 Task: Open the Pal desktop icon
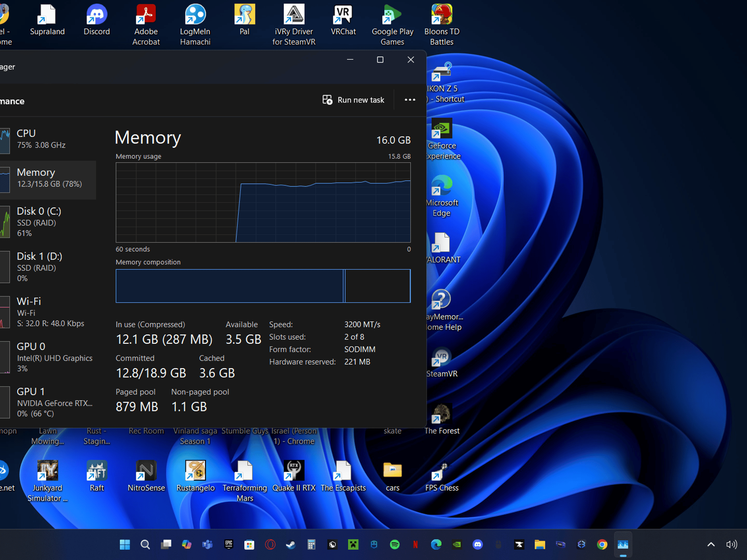(x=244, y=20)
